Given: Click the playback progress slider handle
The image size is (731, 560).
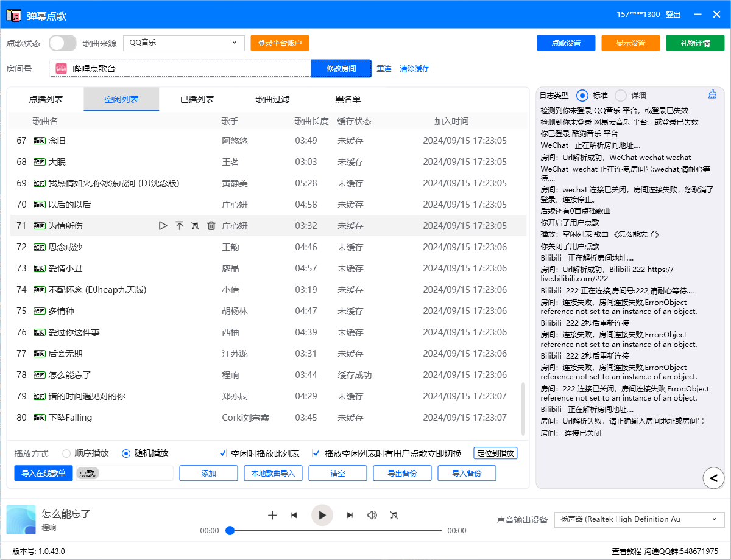Looking at the screenshot, I should [230, 530].
